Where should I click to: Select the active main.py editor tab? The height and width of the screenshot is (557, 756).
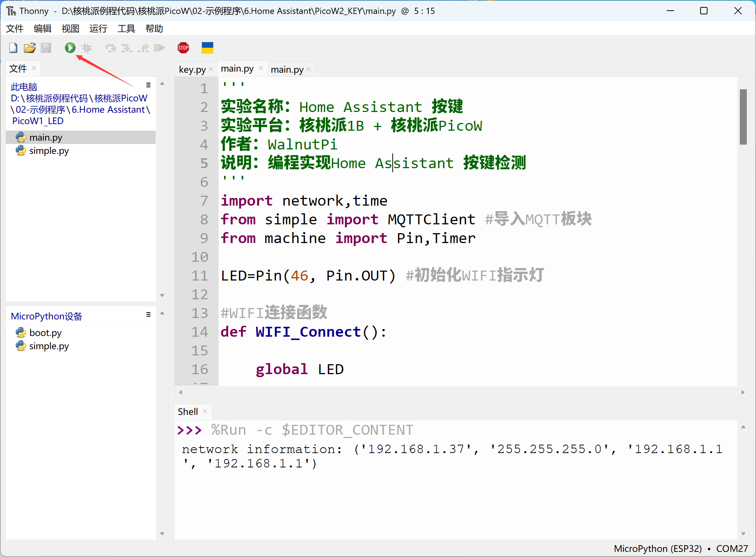pyautogui.click(x=237, y=69)
